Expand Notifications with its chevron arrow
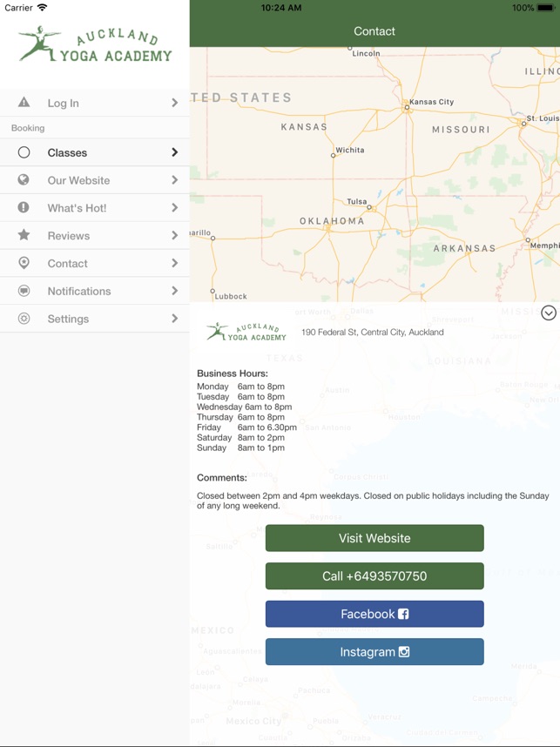The height and width of the screenshot is (747, 560). [175, 291]
